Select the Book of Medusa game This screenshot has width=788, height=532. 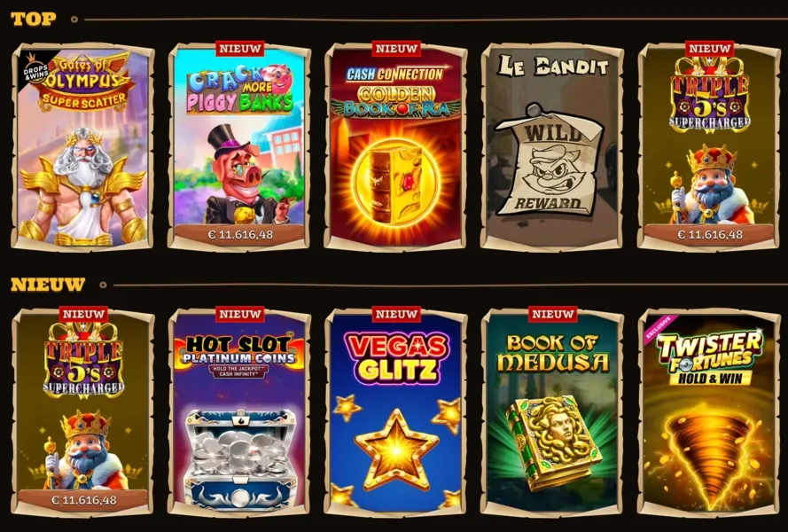tap(552, 412)
